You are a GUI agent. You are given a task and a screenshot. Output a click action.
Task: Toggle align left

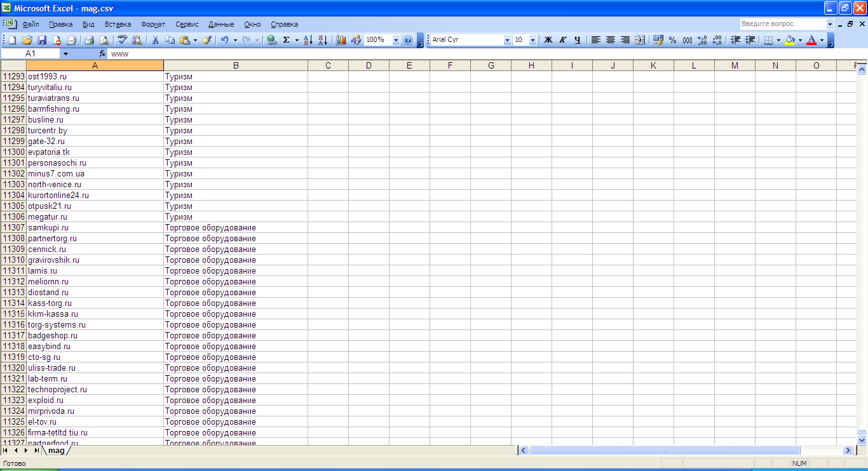pyautogui.click(x=596, y=40)
